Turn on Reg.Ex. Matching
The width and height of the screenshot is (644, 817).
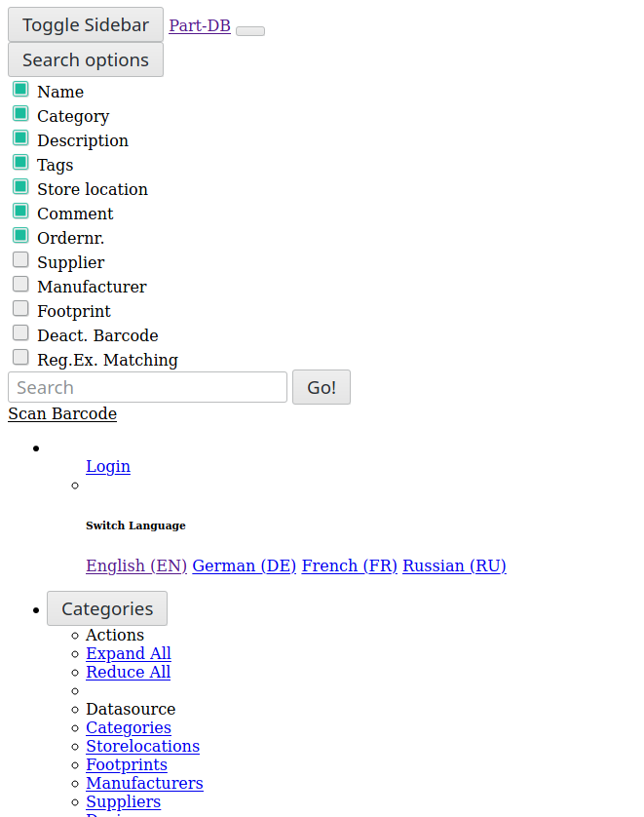[x=20, y=358]
